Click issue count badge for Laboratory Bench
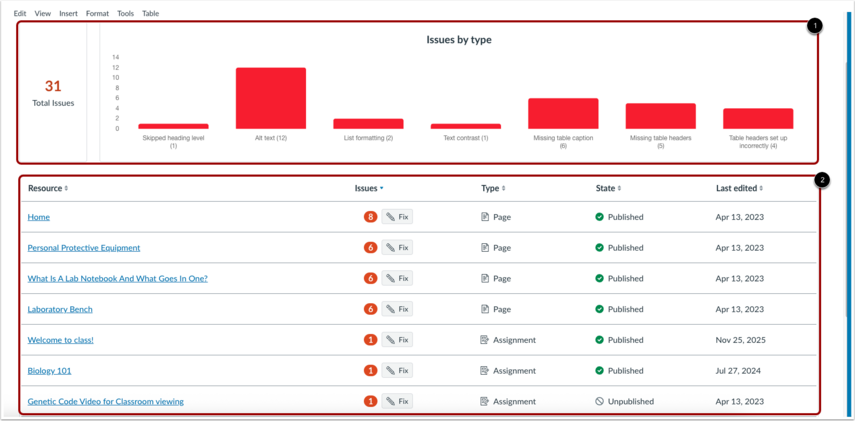855x421 pixels. (x=371, y=309)
